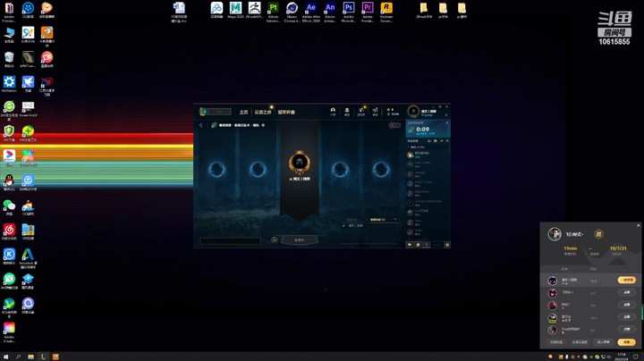
Task: Open Adobe Creative Cloud desktop shortcut
Action: pos(9,332)
